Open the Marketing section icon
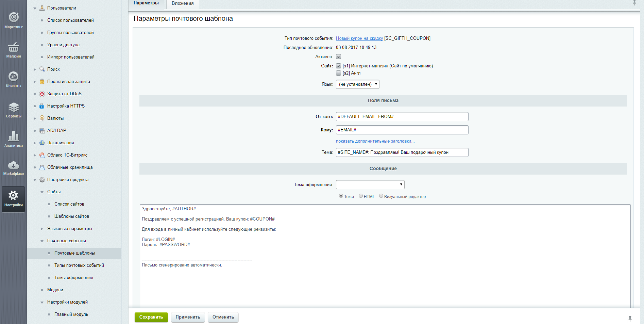 pyautogui.click(x=14, y=17)
